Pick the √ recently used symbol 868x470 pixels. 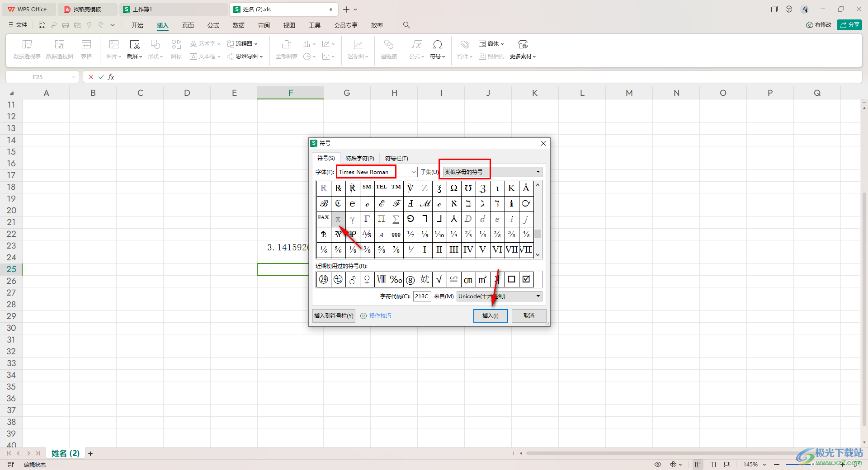click(x=439, y=280)
